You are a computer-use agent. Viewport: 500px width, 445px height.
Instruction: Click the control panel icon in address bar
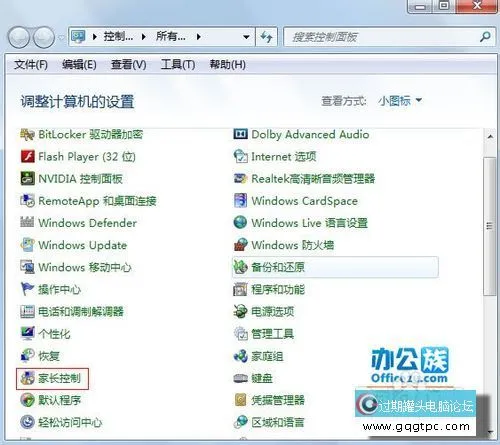pos(78,37)
